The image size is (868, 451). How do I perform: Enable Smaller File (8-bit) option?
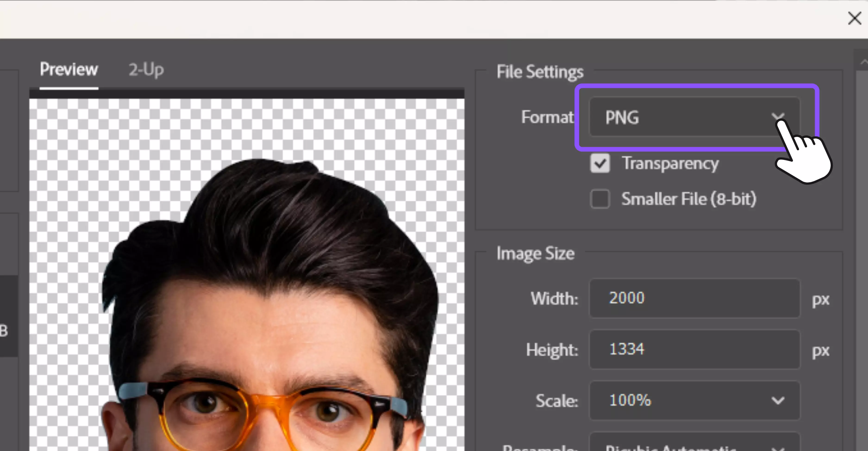point(600,199)
